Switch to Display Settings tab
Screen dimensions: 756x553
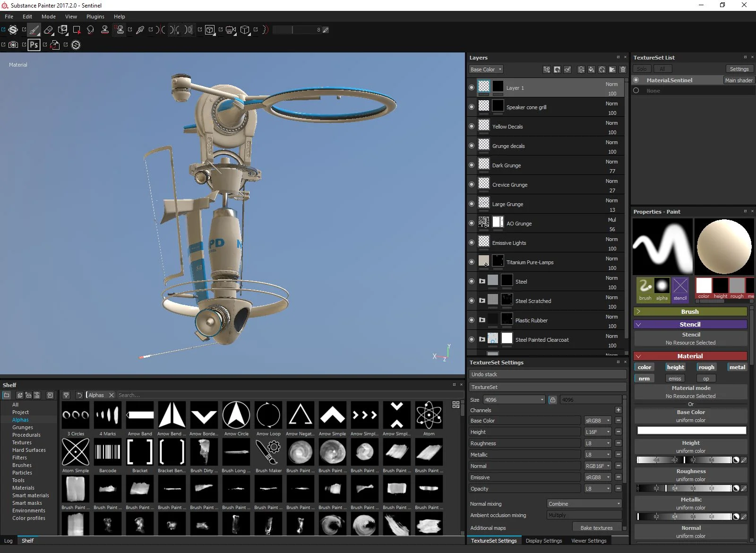coord(544,541)
